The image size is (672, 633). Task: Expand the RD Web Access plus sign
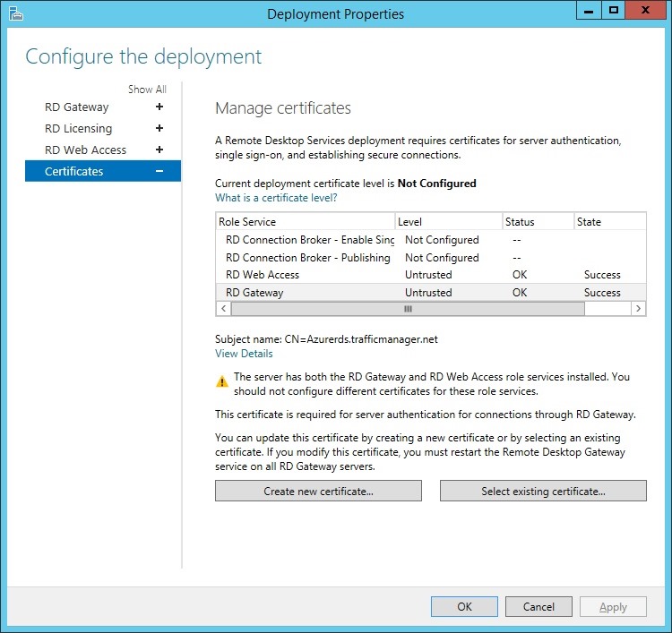click(x=159, y=150)
